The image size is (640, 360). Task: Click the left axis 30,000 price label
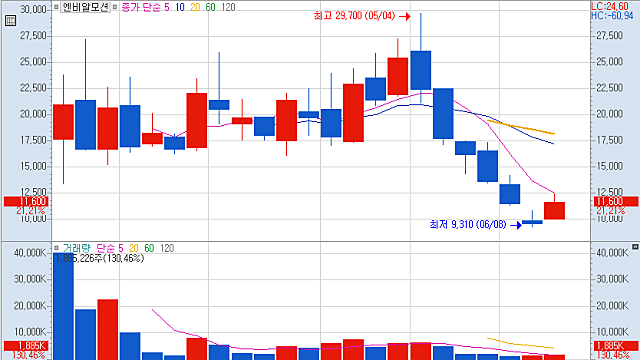[x=33, y=9]
